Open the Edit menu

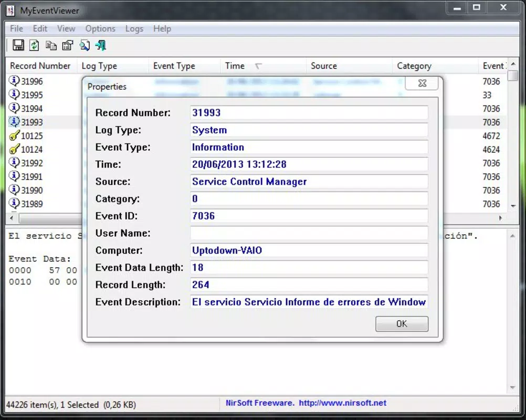point(40,28)
